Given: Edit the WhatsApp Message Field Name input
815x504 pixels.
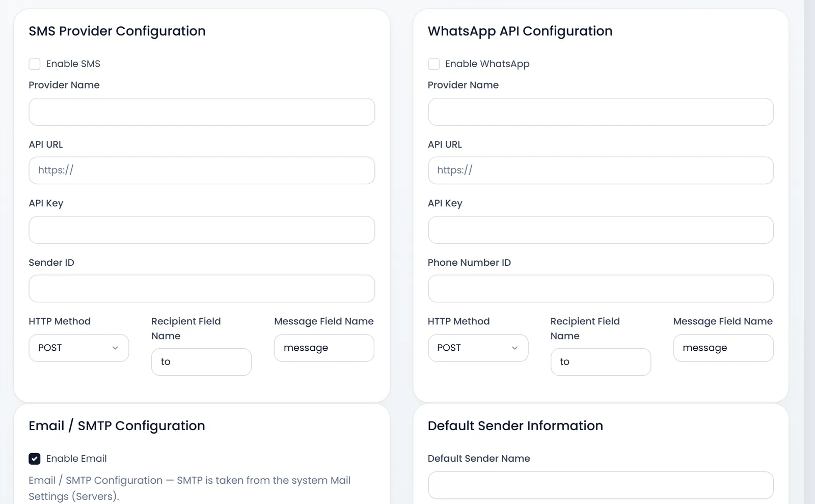Looking at the screenshot, I should coord(723,348).
